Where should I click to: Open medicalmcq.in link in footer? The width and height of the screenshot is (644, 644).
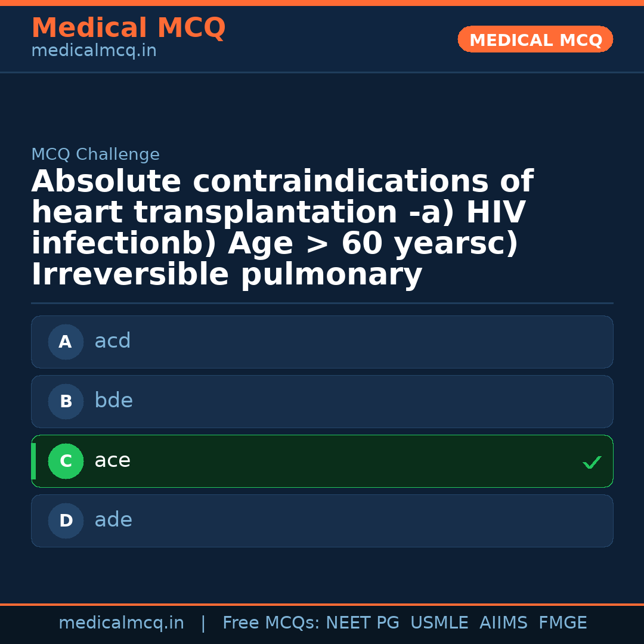(x=121, y=623)
